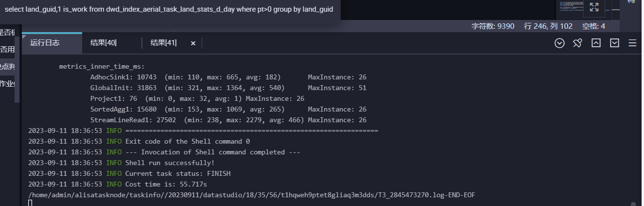The width and height of the screenshot is (644, 206).
Task: Open the circled down-arrow icon in log toolbar
Action: [559, 43]
